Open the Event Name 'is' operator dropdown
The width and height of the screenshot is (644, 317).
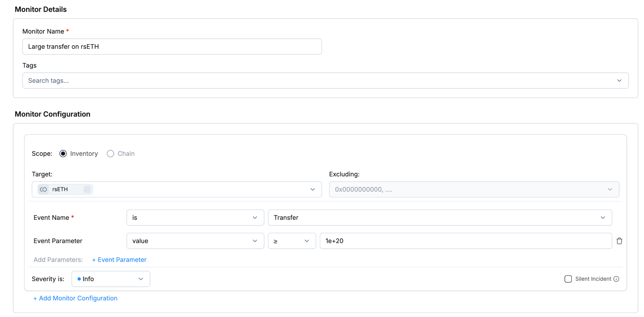pyautogui.click(x=195, y=218)
